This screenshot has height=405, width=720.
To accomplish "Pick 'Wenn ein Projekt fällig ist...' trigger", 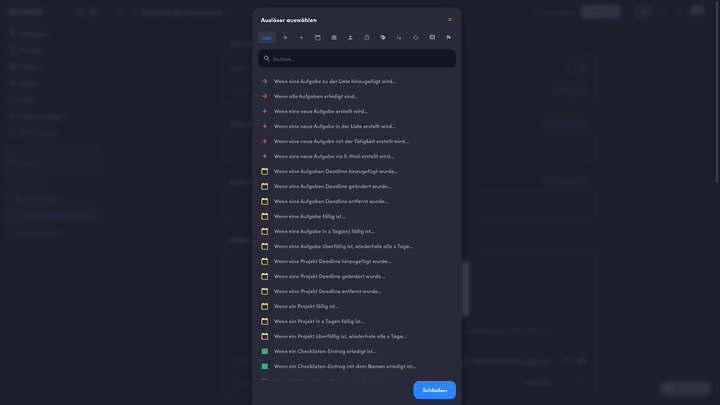I will point(306,306).
